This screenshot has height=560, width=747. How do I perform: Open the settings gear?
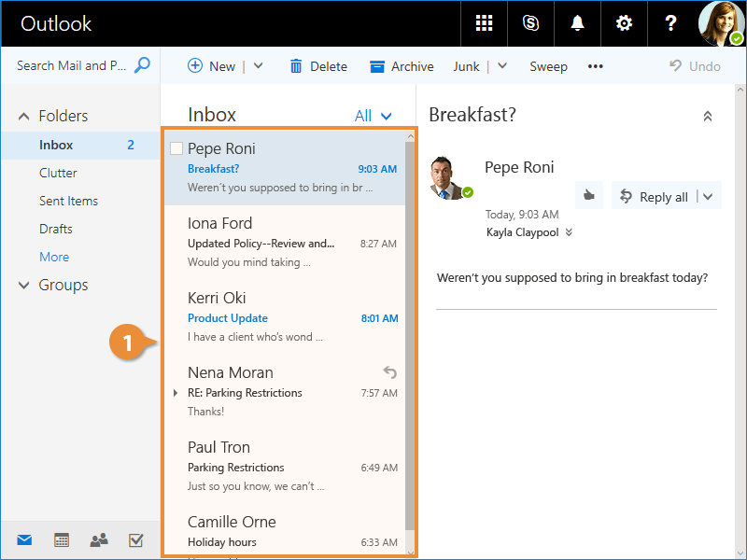[x=624, y=23]
